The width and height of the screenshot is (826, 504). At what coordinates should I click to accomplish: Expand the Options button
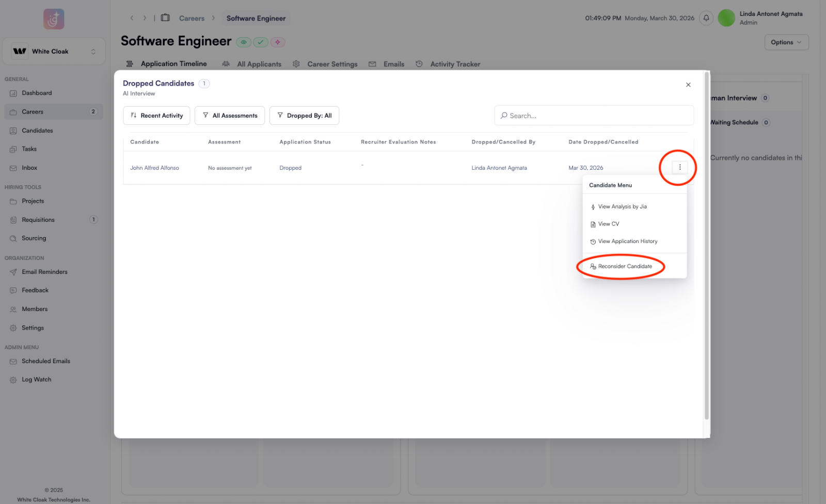[x=786, y=42]
